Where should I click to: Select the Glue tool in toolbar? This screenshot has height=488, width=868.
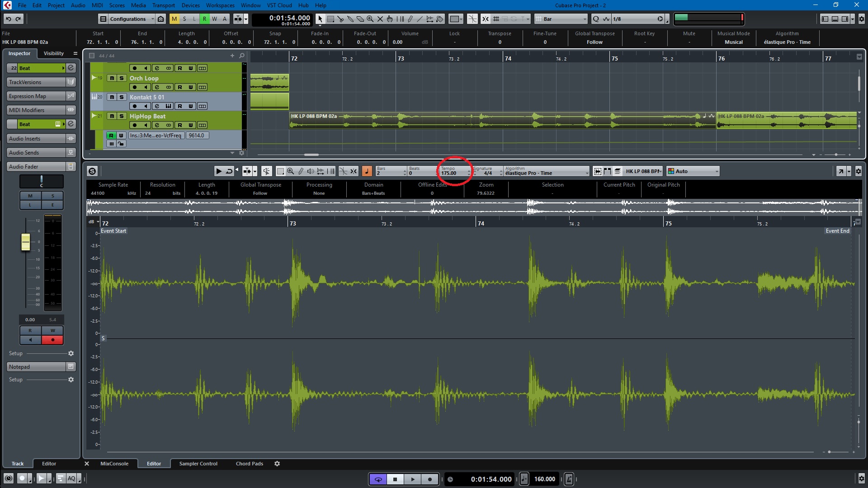[350, 19]
